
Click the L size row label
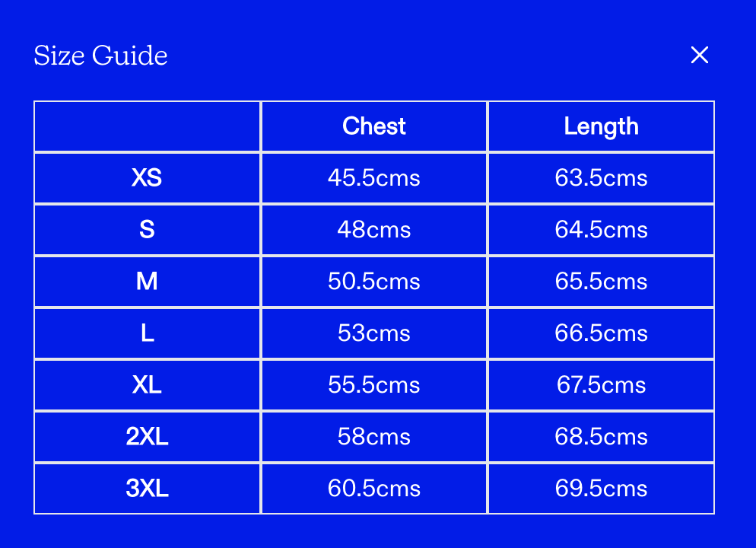coord(147,333)
